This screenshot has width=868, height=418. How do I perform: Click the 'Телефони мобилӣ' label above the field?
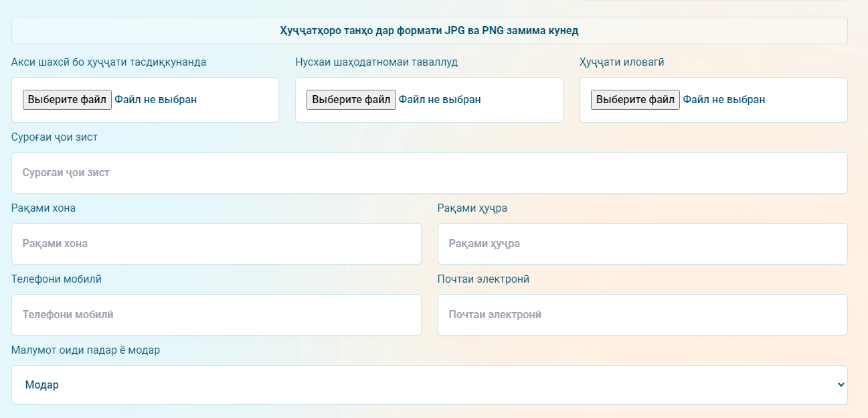(x=56, y=279)
